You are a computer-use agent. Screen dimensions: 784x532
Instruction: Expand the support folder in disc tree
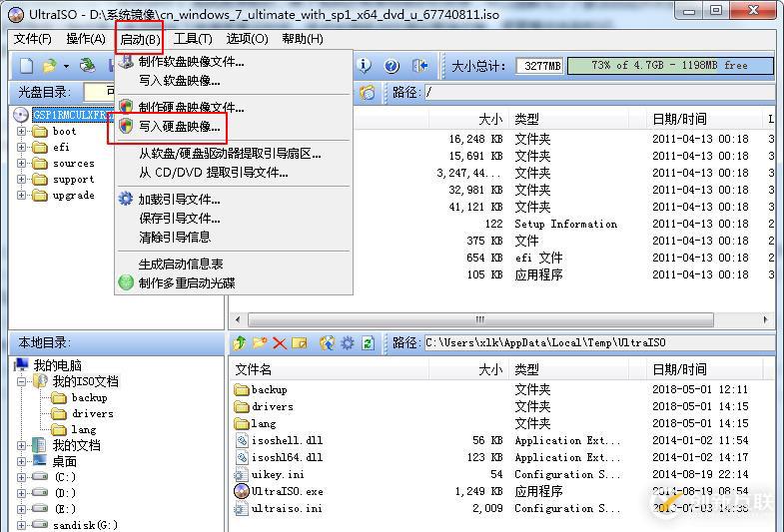coord(21,180)
